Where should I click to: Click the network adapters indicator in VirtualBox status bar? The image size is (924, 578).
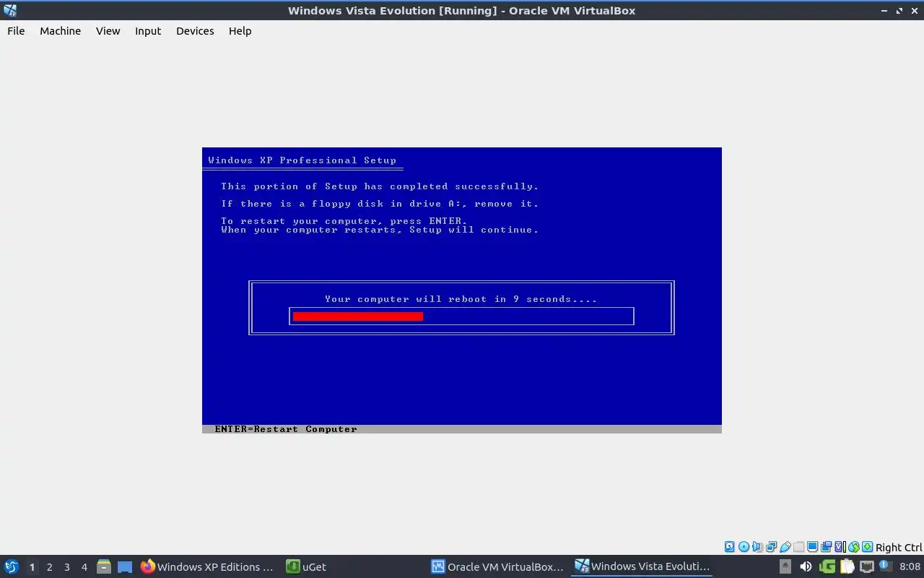(x=771, y=547)
